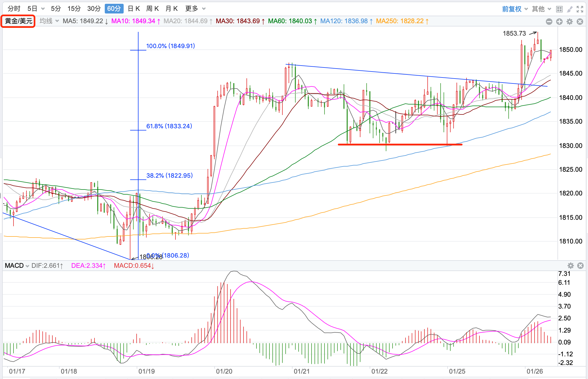Close the MACD indicator panel

point(580,266)
